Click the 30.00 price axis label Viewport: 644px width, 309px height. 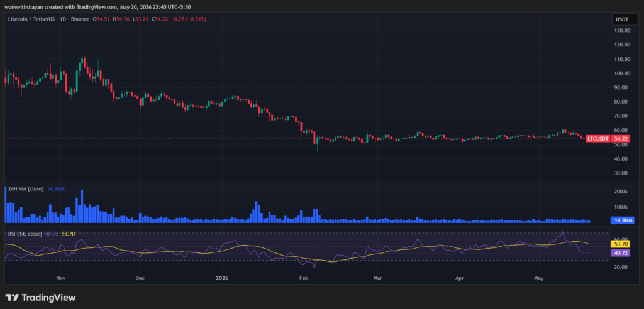[x=622, y=173]
